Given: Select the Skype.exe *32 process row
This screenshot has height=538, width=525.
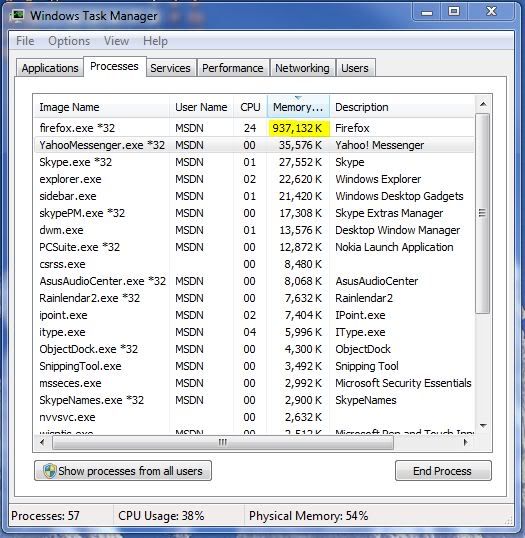Looking at the screenshot, I should (254, 162).
